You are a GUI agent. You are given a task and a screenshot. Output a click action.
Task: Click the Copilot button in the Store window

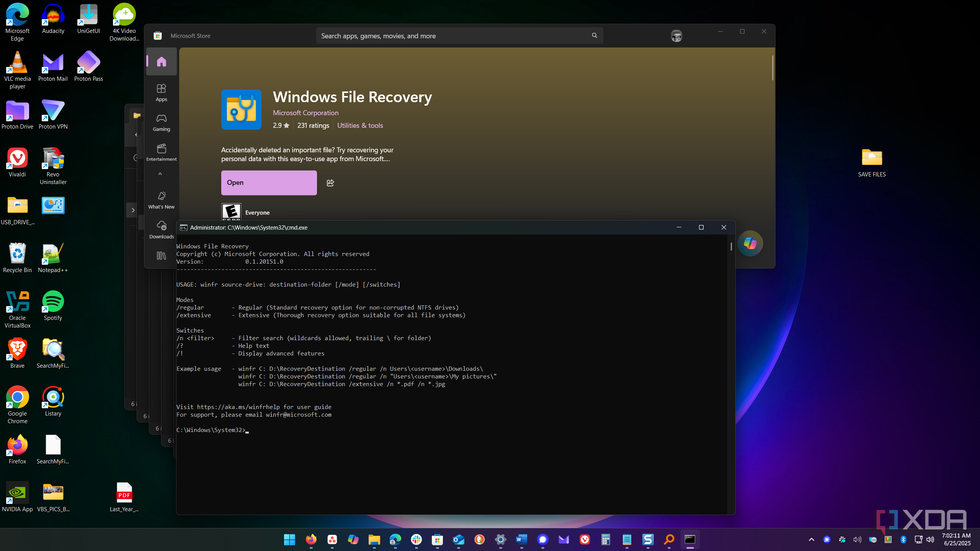750,243
